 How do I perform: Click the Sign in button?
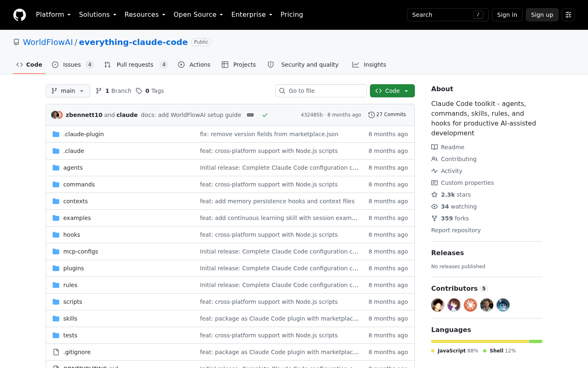coord(507,15)
